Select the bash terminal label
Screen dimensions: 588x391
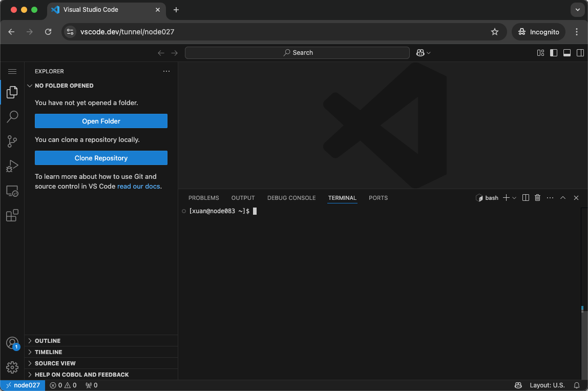(x=487, y=198)
